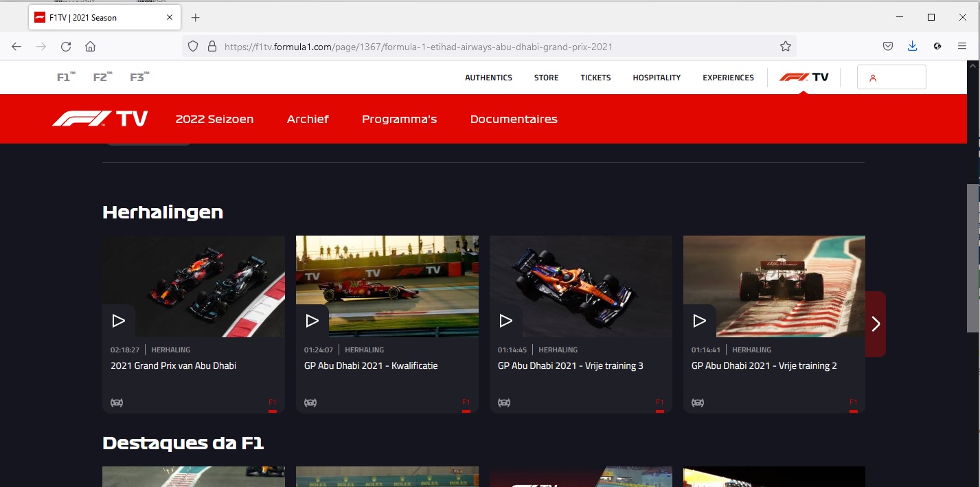The height and width of the screenshot is (487, 980).
Task: Click title 'GP Abu Dhabi 2021 - Vrije training 3'
Action: (x=570, y=366)
